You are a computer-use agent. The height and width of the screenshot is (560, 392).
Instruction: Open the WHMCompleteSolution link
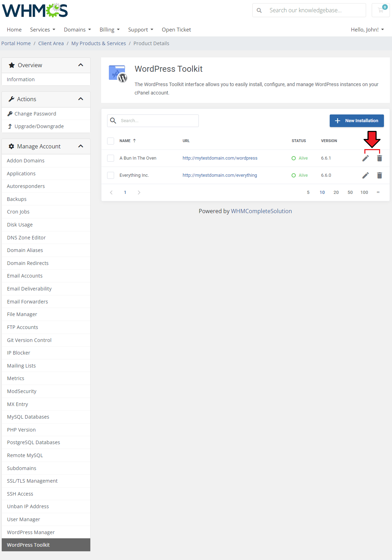pos(261,211)
